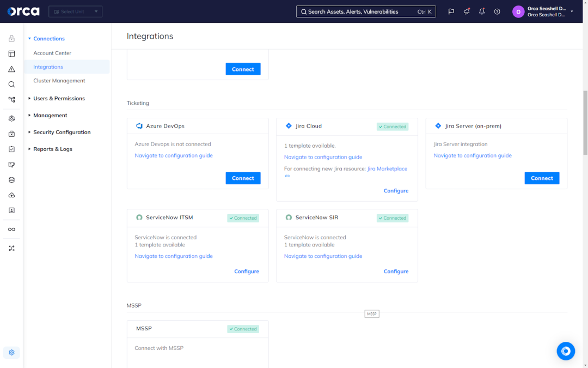
Task: Click the Orca logo
Action: (23, 11)
